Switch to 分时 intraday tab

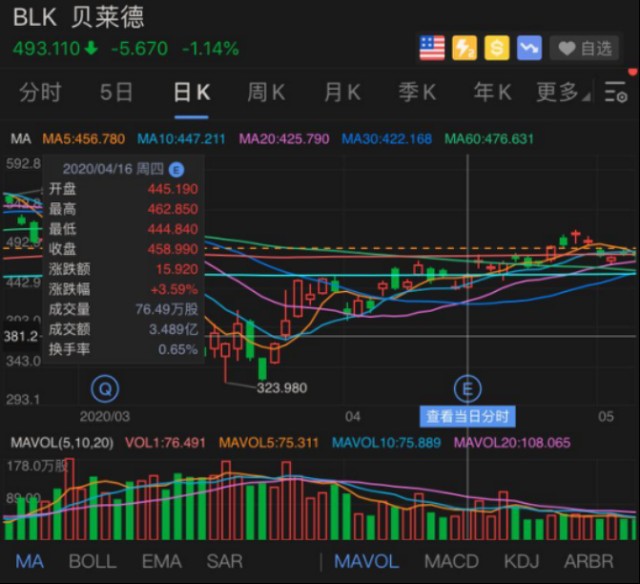[x=40, y=92]
